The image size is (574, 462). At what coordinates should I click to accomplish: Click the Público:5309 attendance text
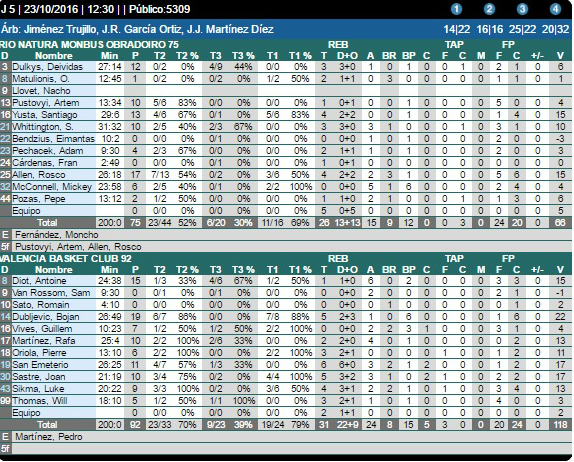click(160, 9)
